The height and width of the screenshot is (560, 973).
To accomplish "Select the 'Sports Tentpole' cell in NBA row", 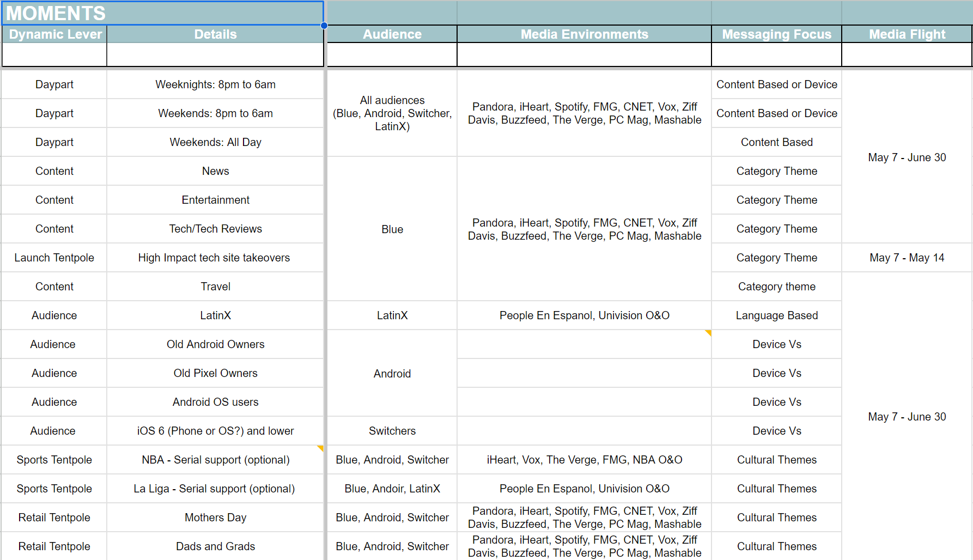I will coord(54,460).
